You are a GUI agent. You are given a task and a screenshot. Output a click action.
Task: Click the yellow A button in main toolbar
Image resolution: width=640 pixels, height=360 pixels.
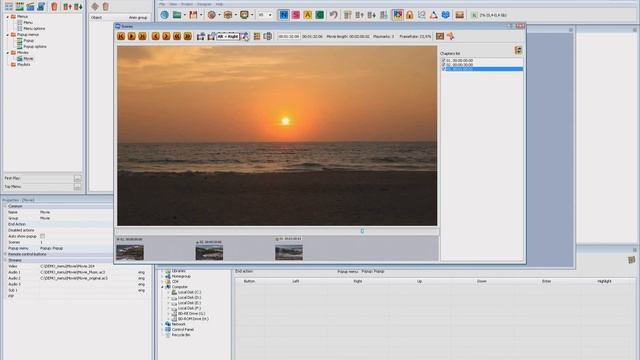(x=308, y=15)
